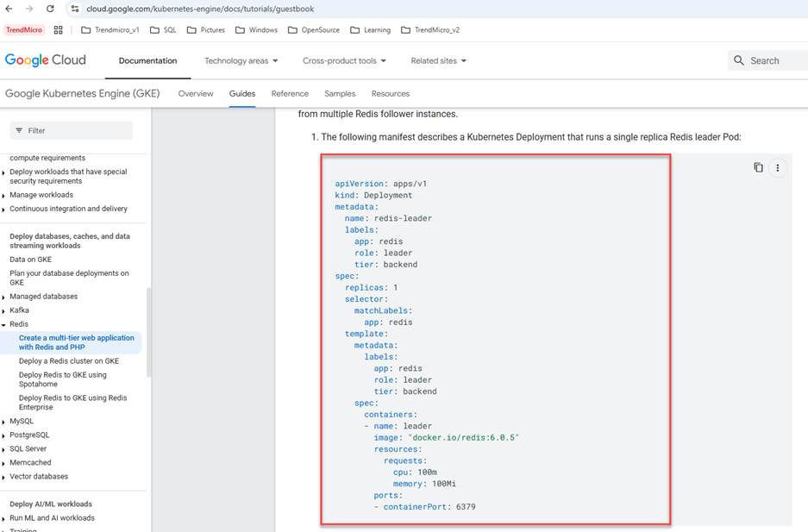Open the Pictures bookmark folder
The width and height of the screenshot is (808, 532).
coord(206,30)
